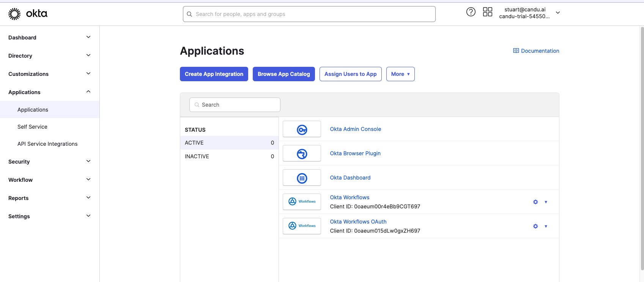644x282 pixels.
Task: Focus the people, apps and groups search field
Action: [309, 14]
